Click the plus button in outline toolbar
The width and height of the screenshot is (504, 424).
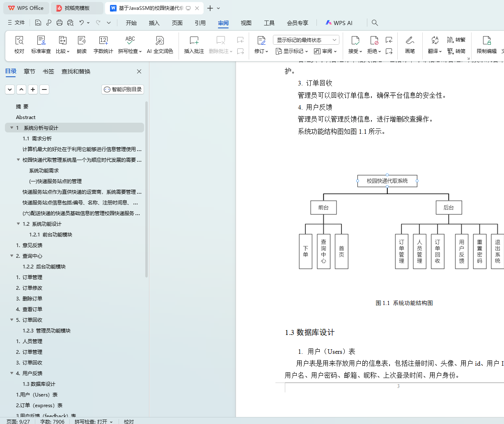tap(33, 89)
